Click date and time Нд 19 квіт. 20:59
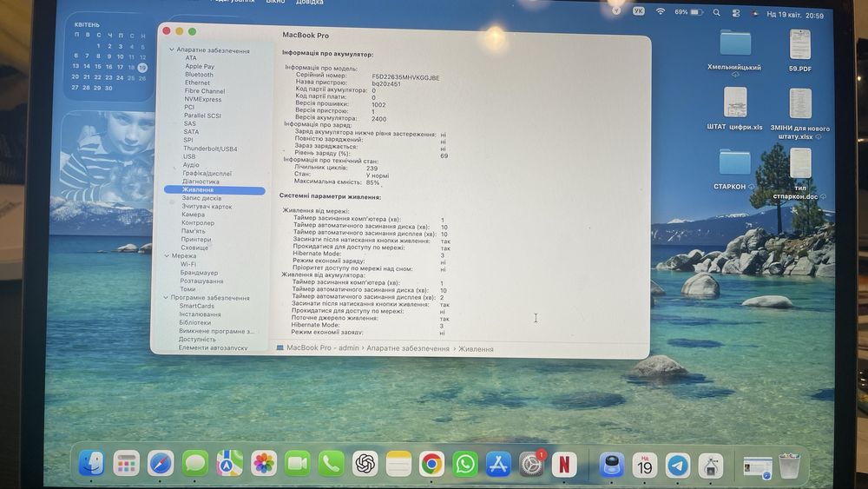Screen dimensions: 868x489 [795, 15]
